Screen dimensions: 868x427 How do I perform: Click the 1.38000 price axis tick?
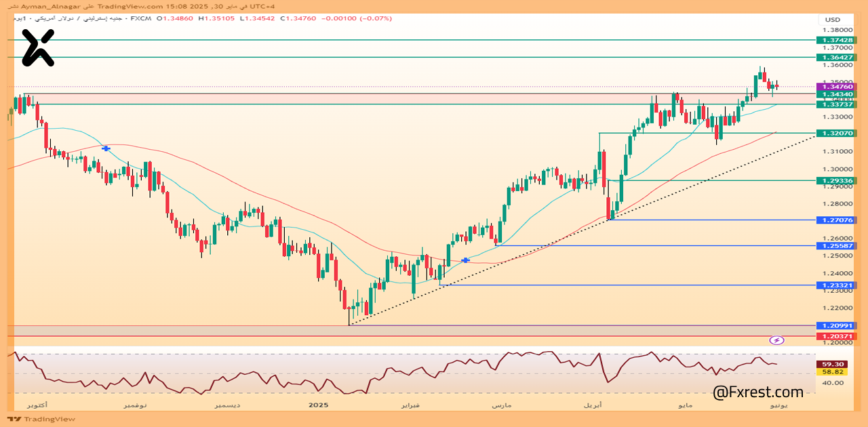click(837, 30)
